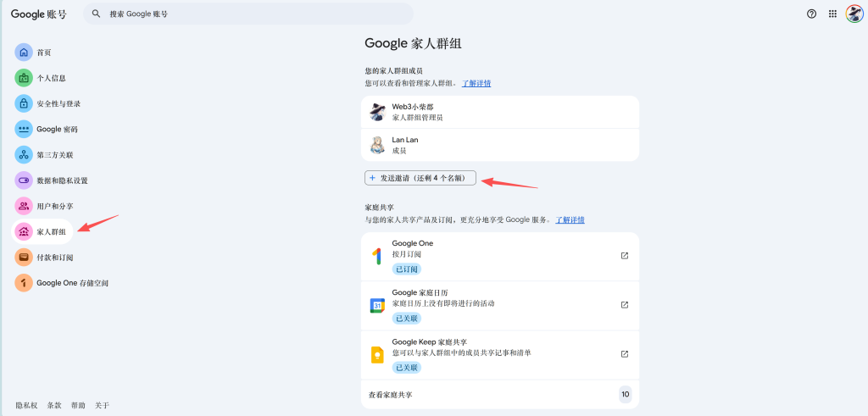Open Web3小柴郡 member row
868x416 pixels.
coord(500,113)
